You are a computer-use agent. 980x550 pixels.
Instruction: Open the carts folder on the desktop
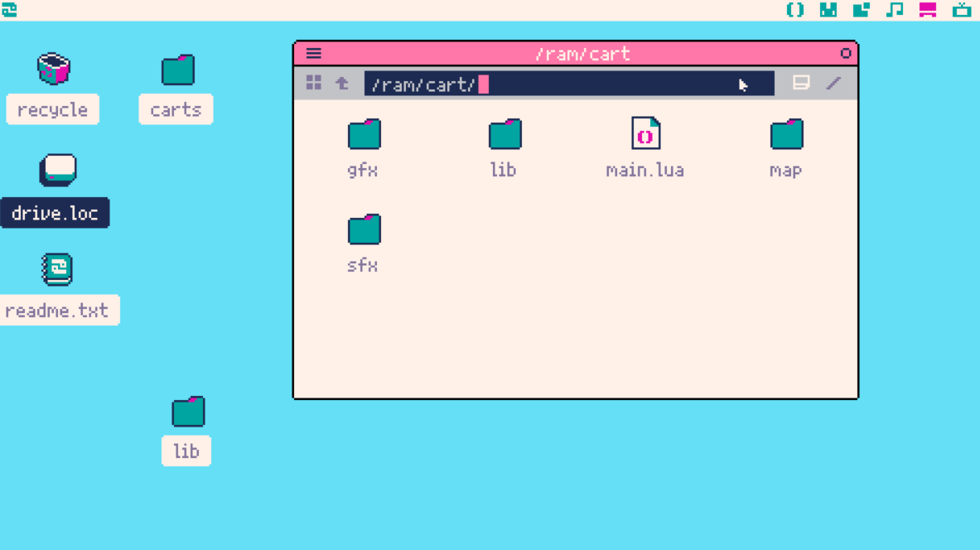[178, 70]
